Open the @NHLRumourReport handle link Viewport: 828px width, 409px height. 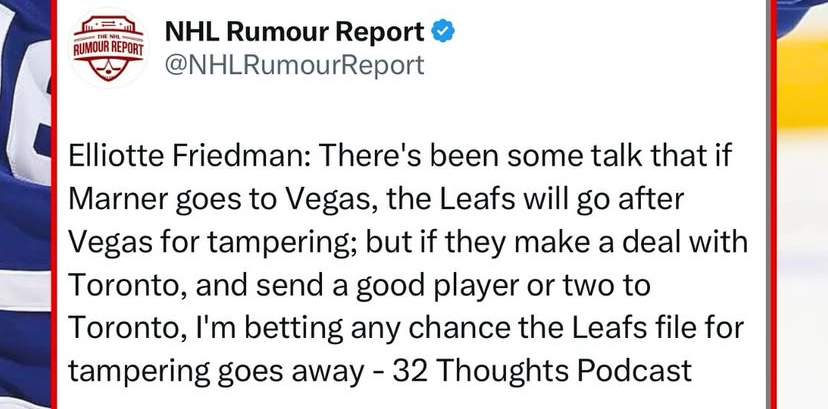point(295,65)
